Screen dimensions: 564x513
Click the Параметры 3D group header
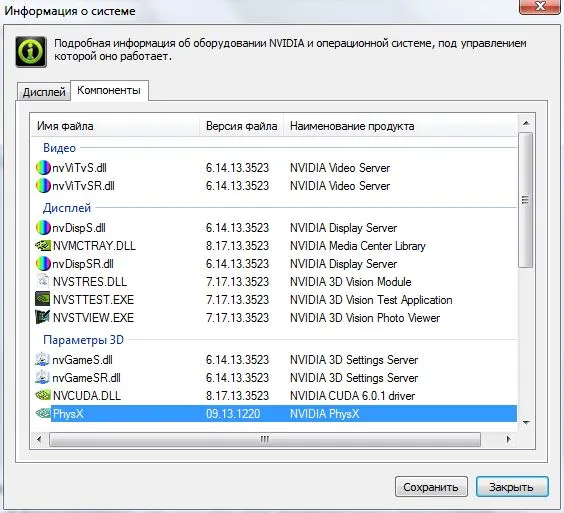(83, 340)
